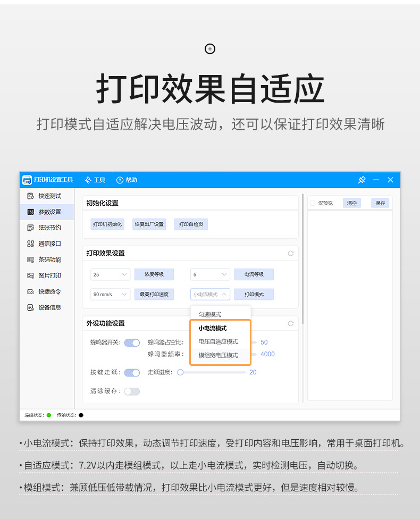Viewport: 420px width, 519px height.
Task: Click the printer app logo icon
Action: (x=27, y=180)
